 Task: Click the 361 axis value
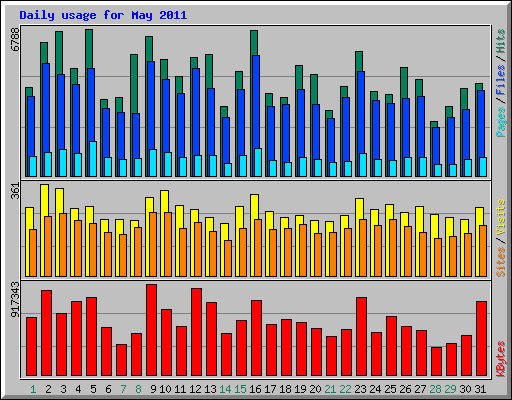(x=15, y=191)
